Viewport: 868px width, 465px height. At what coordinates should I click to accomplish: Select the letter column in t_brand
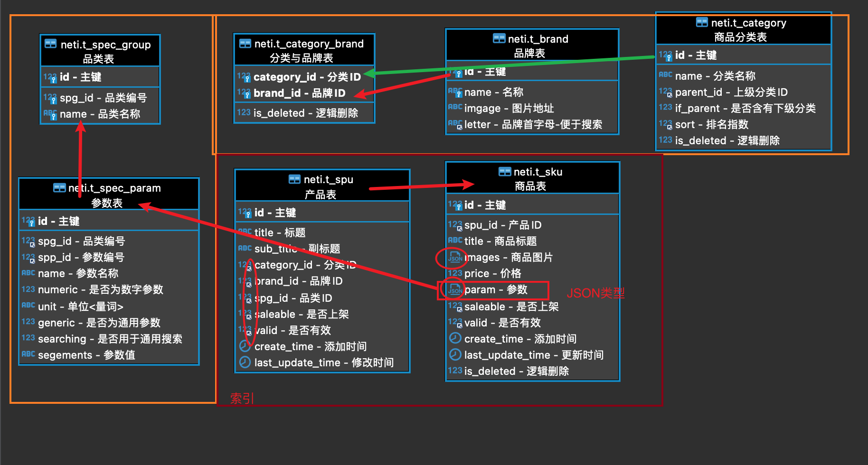click(532, 124)
